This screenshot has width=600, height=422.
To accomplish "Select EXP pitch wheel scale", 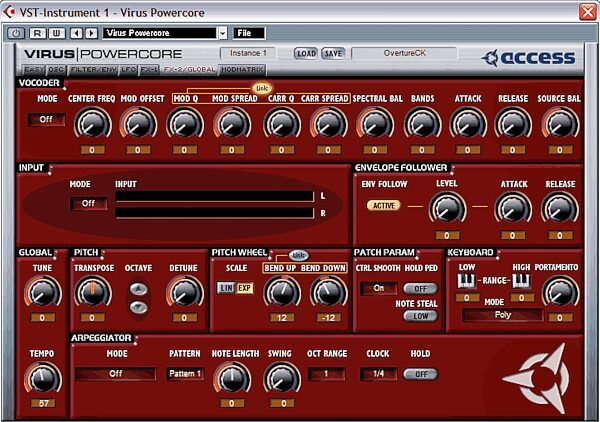I will click(x=245, y=288).
